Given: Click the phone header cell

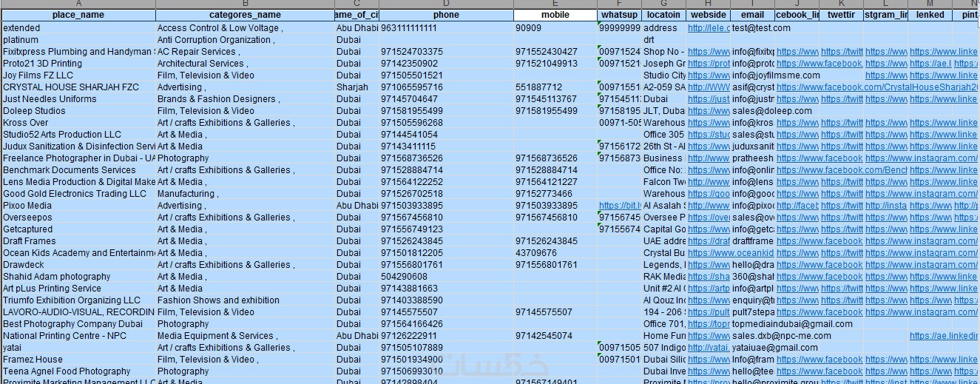Looking at the screenshot, I should click(x=446, y=15).
